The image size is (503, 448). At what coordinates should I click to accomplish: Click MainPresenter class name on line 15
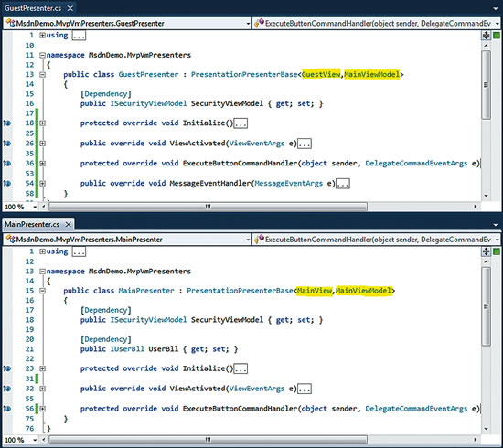(146, 291)
